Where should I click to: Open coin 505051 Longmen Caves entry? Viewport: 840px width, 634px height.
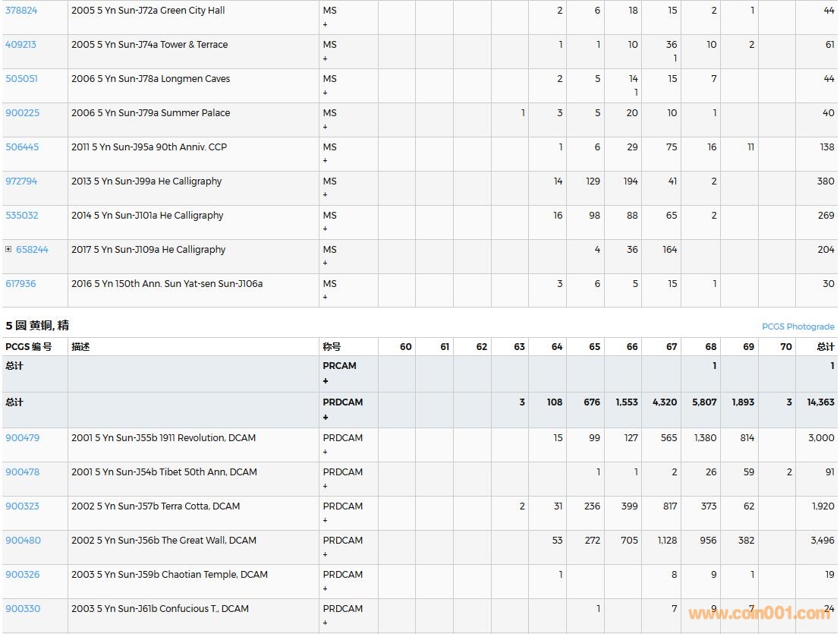(x=21, y=79)
